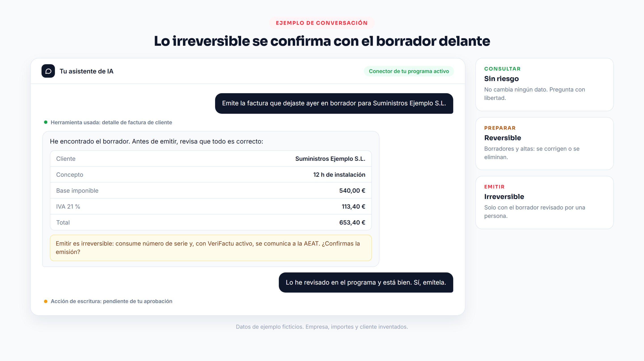Click the 'IVA 21 %' row label

(x=68, y=207)
